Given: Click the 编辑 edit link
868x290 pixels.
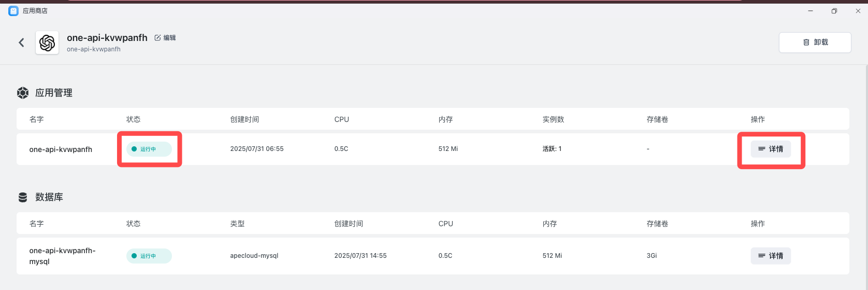Looking at the screenshot, I should [x=169, y=38].
